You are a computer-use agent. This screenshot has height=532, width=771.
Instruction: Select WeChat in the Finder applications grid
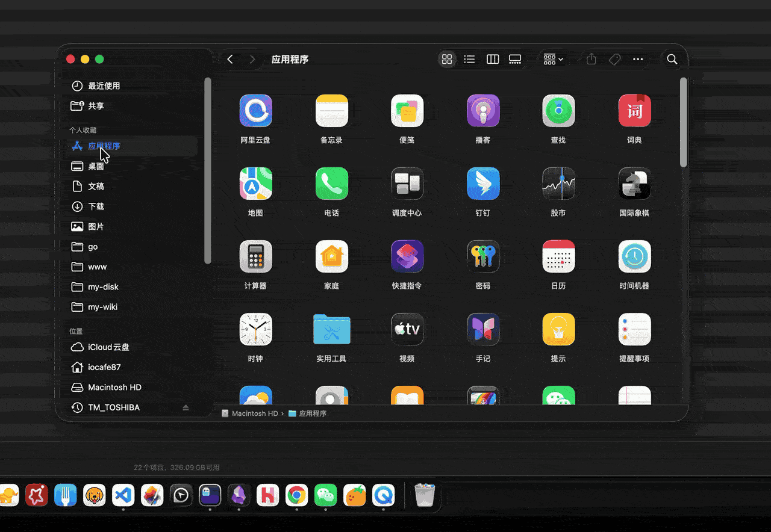pos(558,395)
